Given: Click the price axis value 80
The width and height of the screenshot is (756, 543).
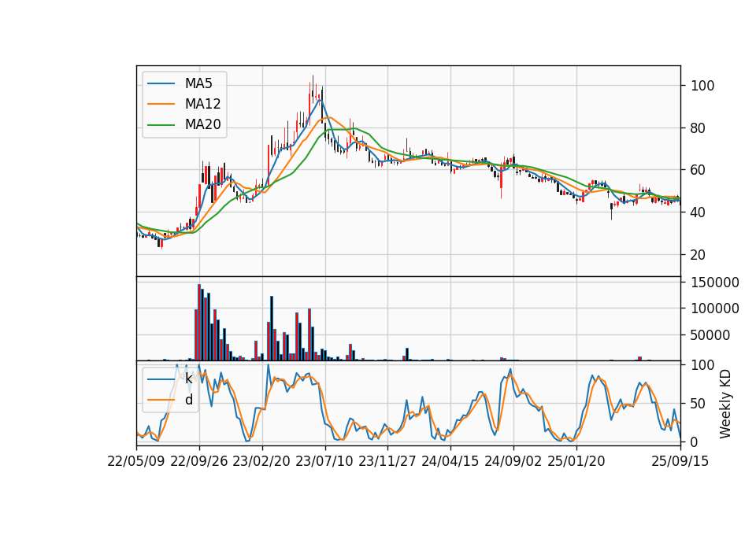Looking at the screenshot, I should pyautogui.click(x=699, y=128).
